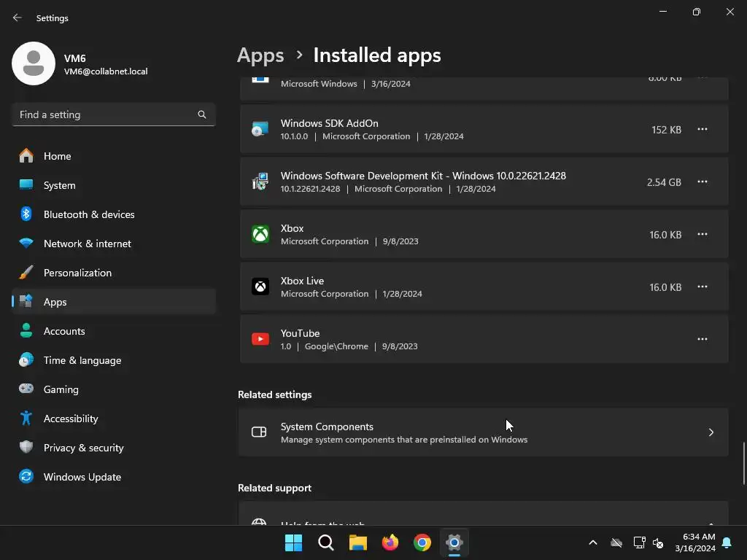Click the VM6 user avatar

tap(34, 63)
